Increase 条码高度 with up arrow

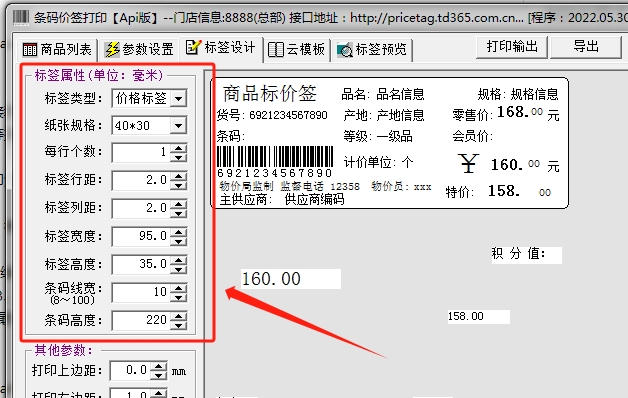point(179,316)
